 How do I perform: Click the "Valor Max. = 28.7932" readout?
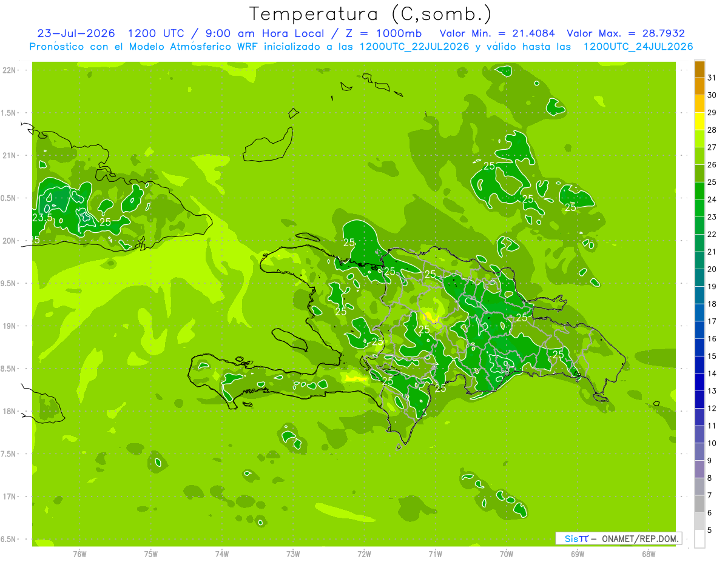tap(625, 33)
